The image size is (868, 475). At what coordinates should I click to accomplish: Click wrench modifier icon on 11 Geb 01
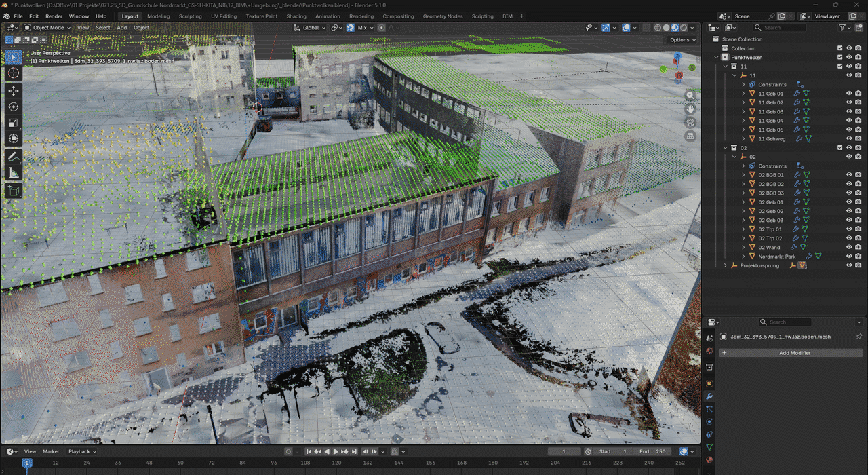(797, 94)
